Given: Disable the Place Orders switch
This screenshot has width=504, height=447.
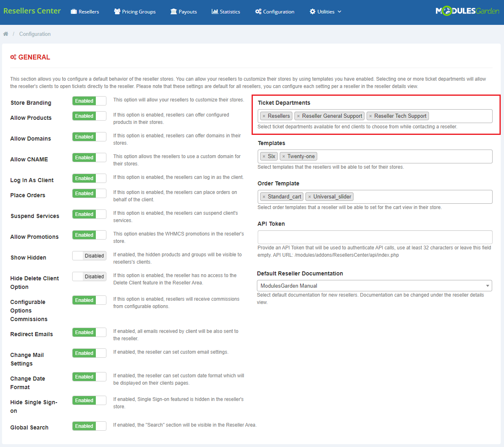Looking at the screenshot, I should pos(89,194).
